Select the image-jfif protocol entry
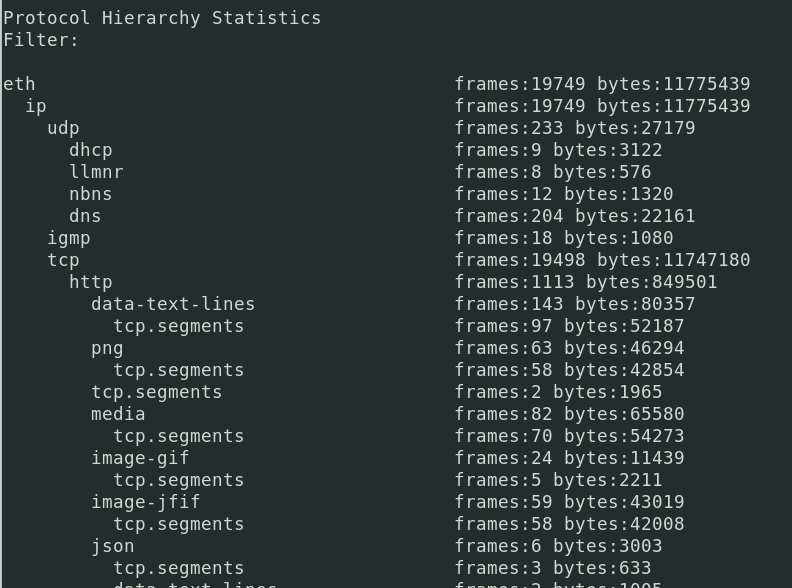 pyautogui.click(x=146, y=502)
